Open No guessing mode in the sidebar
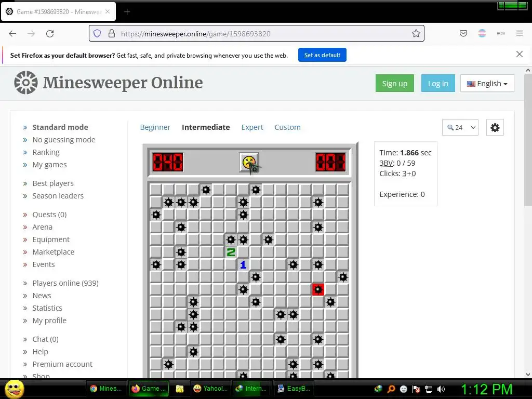This screenshot has height=399, width=532. click(64, 140)
